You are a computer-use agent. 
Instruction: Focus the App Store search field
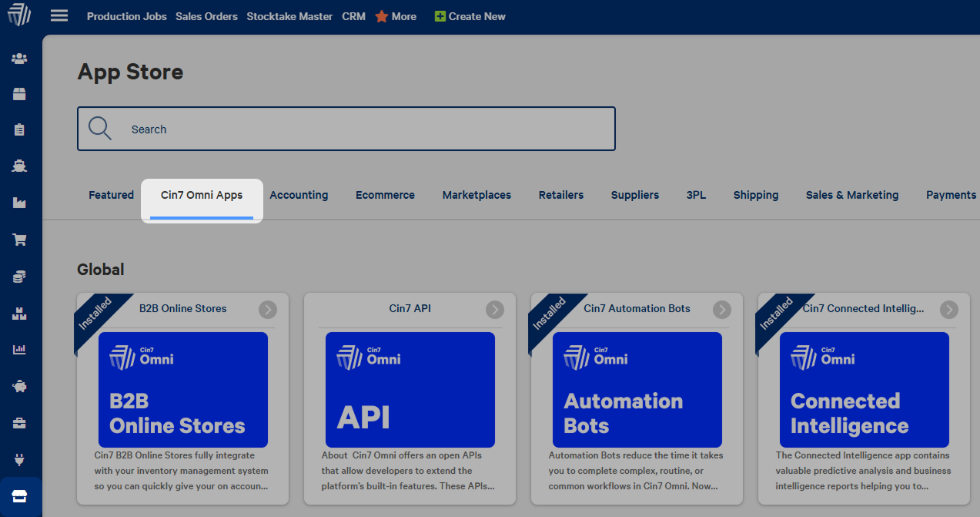[x=346, y=129]
